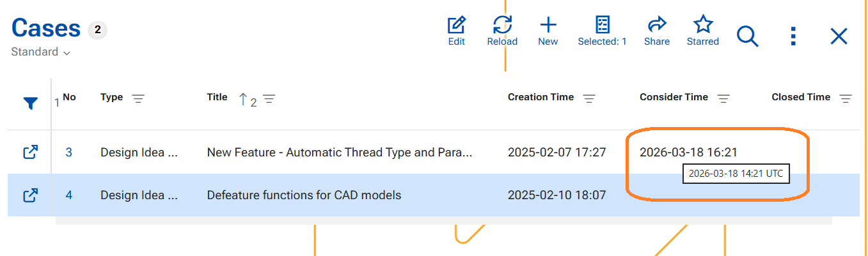The width and height of the screenshot is (868, 256).
Task: Click the Edit pencil icon
Action: (456, 26)
